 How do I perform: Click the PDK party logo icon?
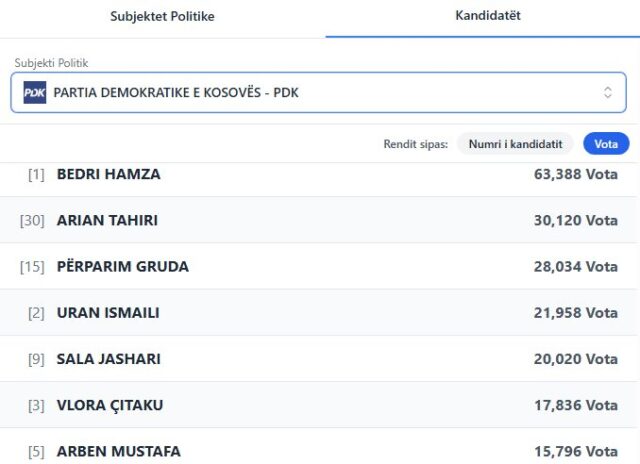tap(35, 93)
